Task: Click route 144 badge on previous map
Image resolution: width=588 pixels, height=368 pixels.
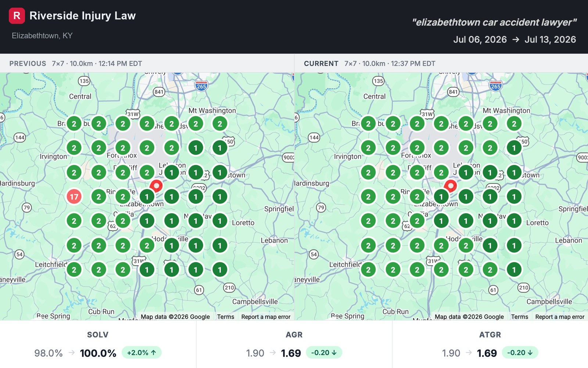Action: [20, 138]
